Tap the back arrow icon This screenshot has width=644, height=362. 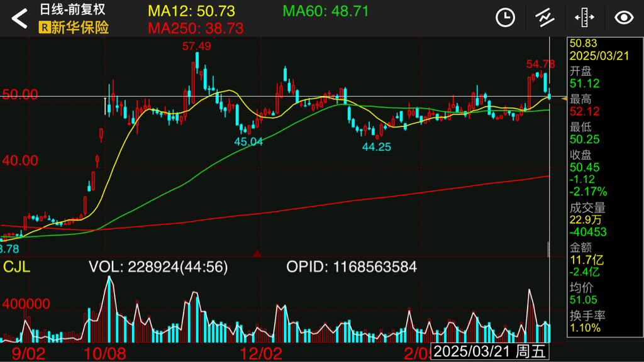(19, 19)
